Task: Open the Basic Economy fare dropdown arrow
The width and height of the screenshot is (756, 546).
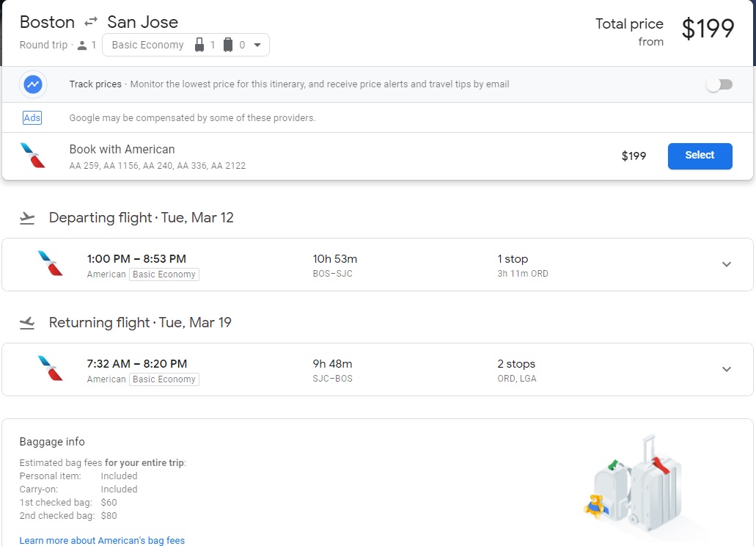Action: pos(257,45)
